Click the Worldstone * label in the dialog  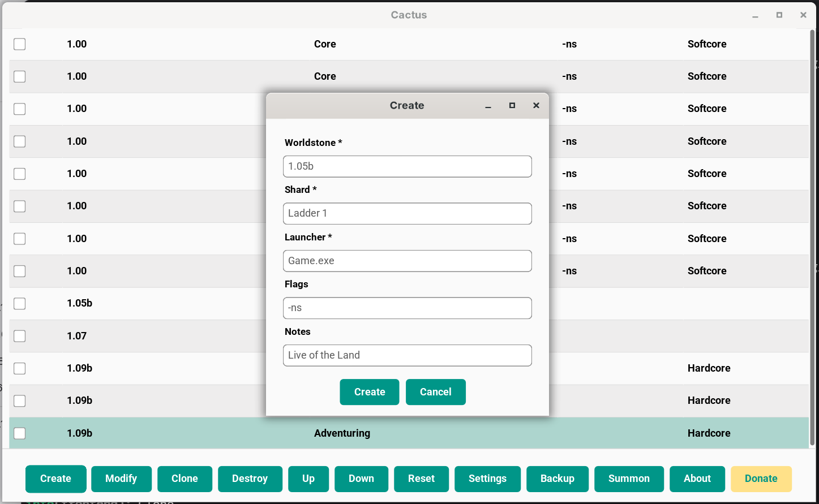(314, 143)
